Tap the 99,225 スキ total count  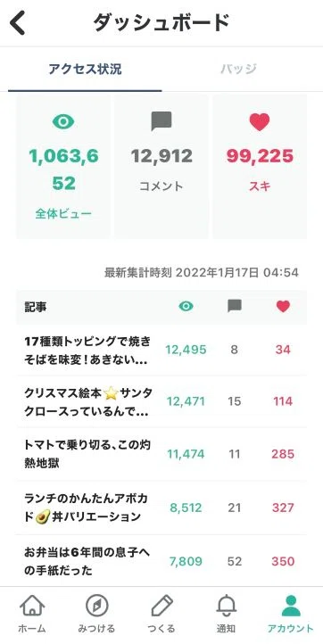[x=260, y=156]
